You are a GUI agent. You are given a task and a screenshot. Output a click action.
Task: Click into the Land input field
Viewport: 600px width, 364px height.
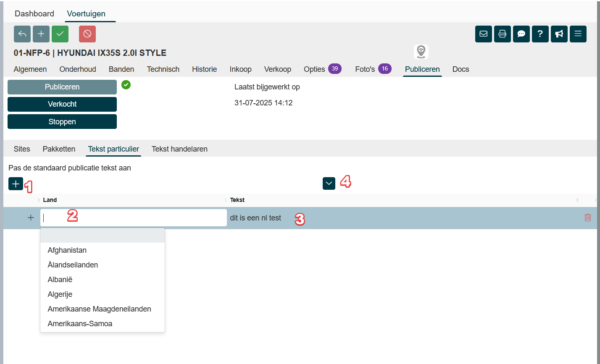pyautogui.click(x=134, y=218)
